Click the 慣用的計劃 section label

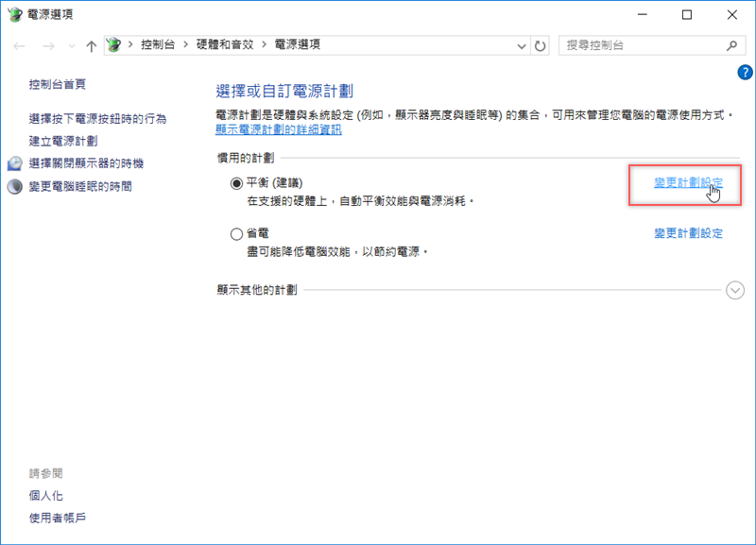tap(246, 158)
